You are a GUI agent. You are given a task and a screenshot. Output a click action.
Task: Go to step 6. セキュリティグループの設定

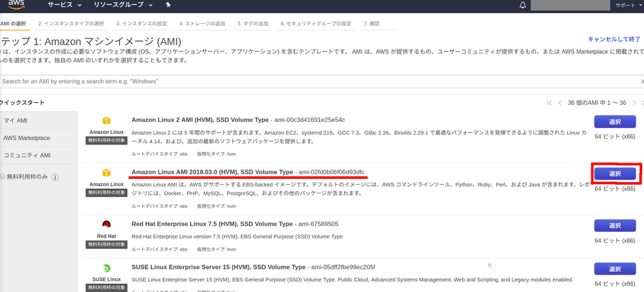coord(316,24)
